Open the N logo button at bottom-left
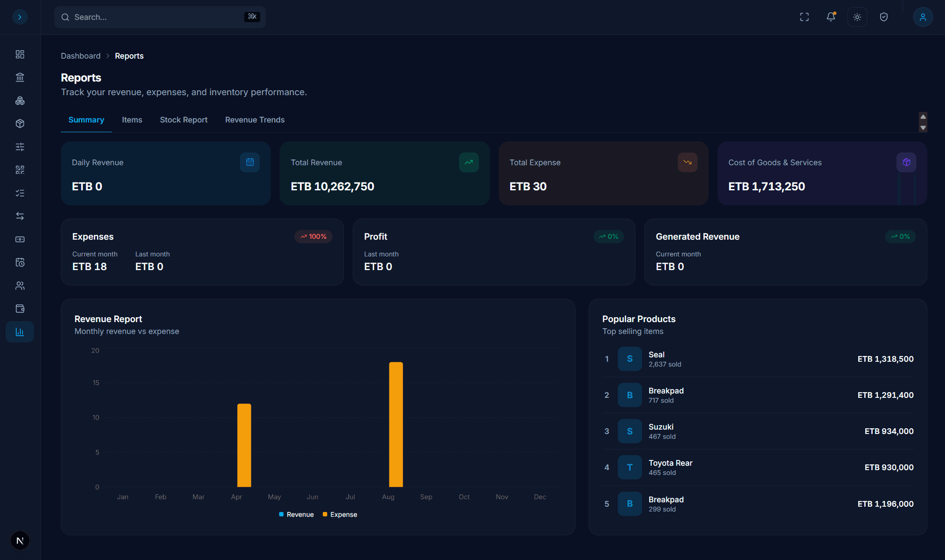Image resolution: width=945 pixels, height=560 pixels. pyautogui.click(x=20, y=541)
